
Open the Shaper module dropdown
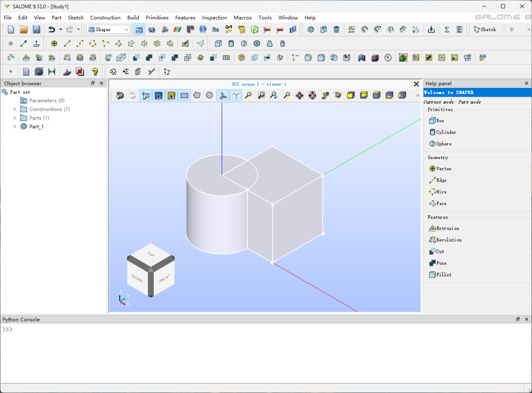pyautogui.click(x=108, y=30)
